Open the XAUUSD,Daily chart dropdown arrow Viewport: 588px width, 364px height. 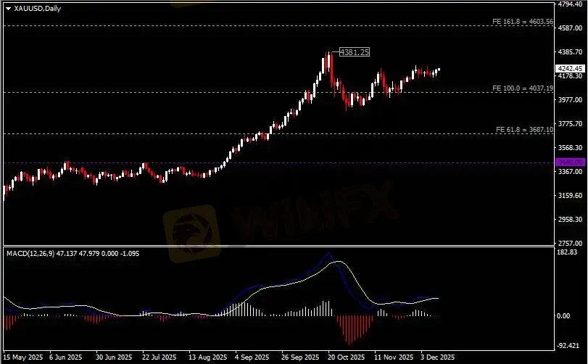[8, 7]
